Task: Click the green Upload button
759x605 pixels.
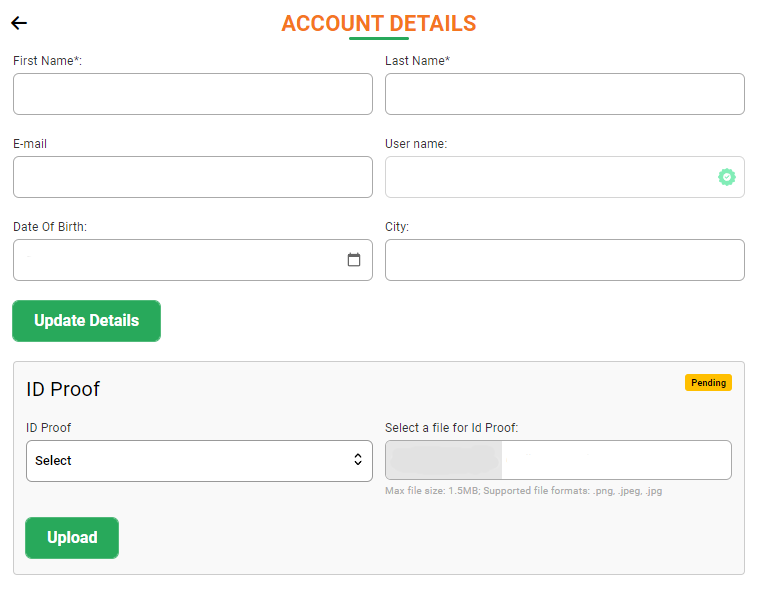Action: pyautogui.click(x=72, y=538)
